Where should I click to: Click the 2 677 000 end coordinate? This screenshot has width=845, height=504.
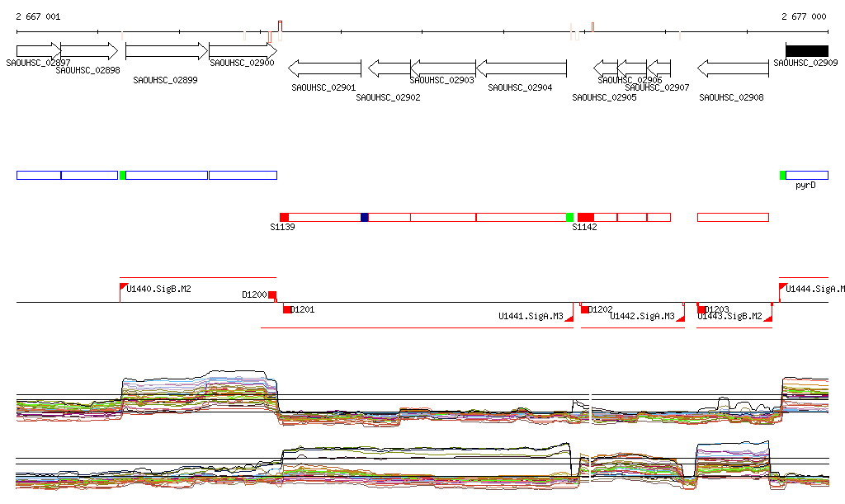[804, 16]
